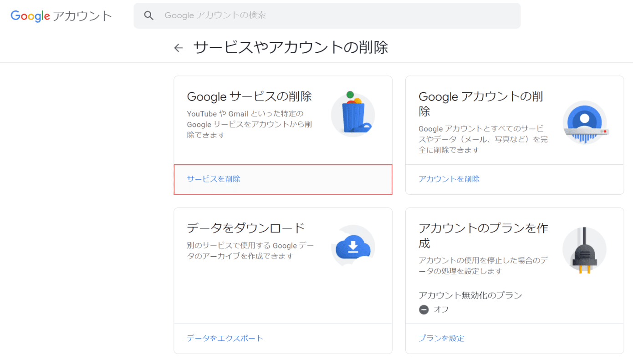Click the cloud download illustration
This screenshot has width=633, height=364.
353,246
